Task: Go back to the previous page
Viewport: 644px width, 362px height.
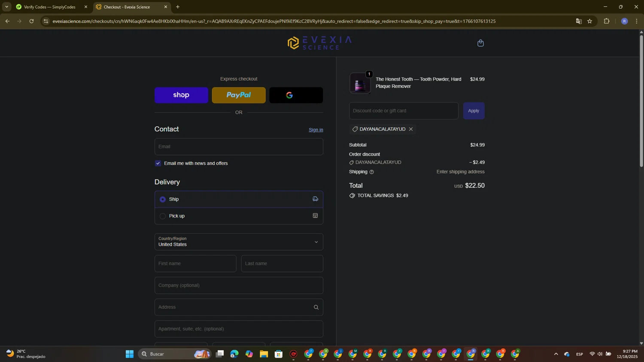Action: point(7,21)
